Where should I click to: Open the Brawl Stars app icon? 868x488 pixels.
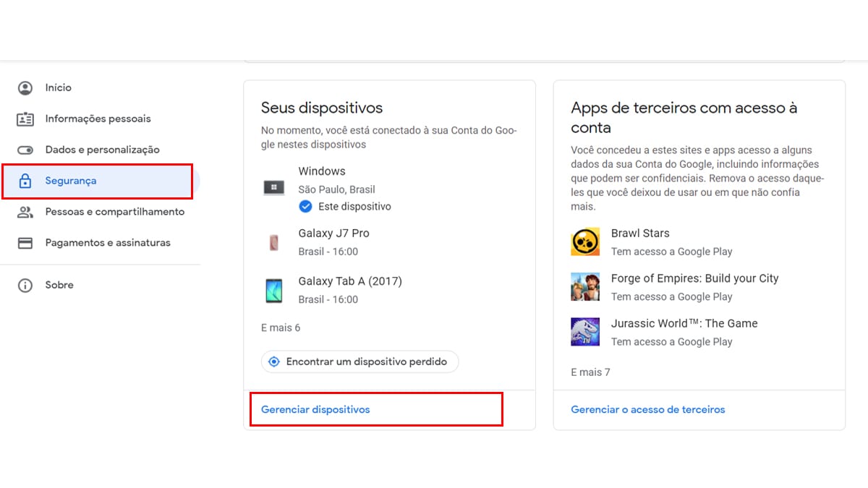coord(585,242)
